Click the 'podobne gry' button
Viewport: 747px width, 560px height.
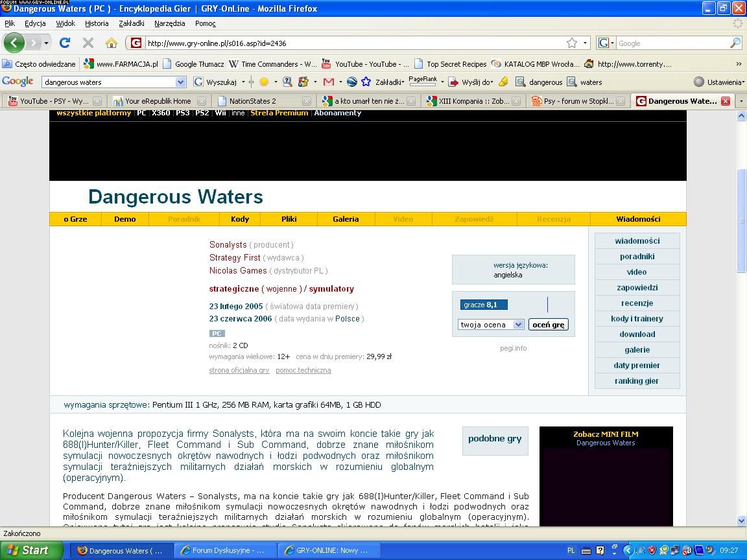tap(495, 439)
